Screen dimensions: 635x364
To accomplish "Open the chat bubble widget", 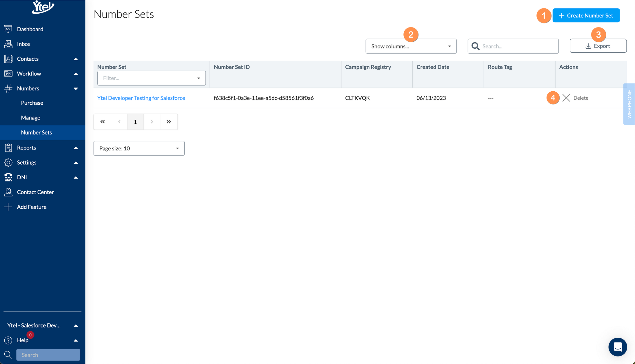I will (x=617, y=347).
